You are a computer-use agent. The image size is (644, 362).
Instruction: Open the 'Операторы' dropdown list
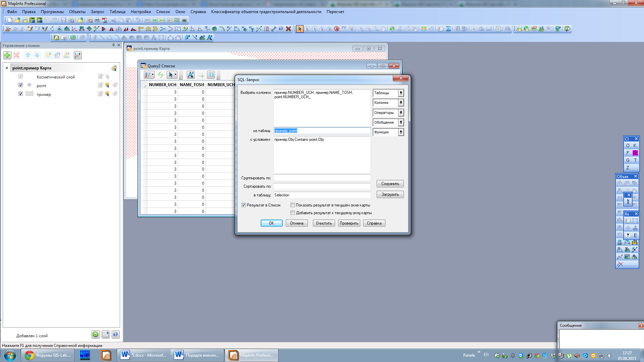(x=401, y=113)
